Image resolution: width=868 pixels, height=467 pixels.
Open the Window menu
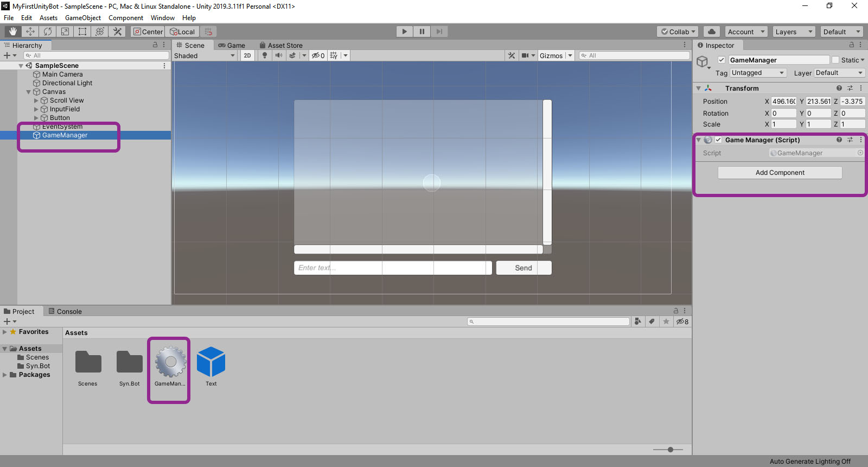point(163,18)
